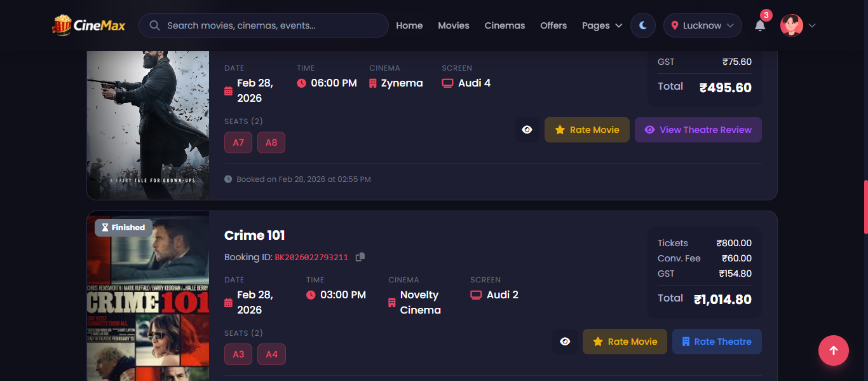Open the Movies navigation item

(x=453, y=25)
